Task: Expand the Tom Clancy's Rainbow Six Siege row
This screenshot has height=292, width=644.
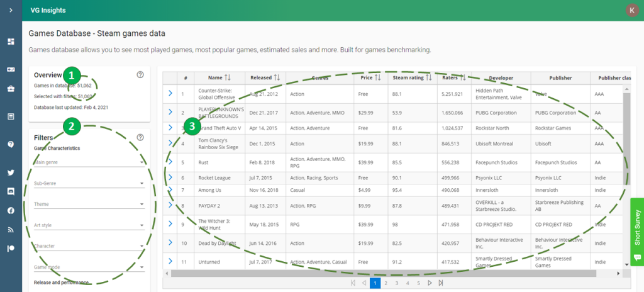Action: [x=170, y=143]
